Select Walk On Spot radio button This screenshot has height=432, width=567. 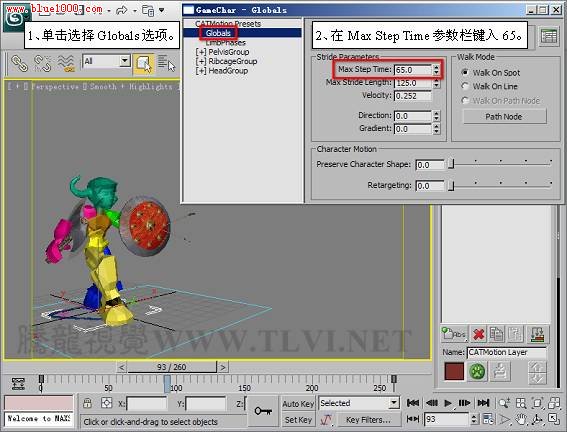(465, 72)
